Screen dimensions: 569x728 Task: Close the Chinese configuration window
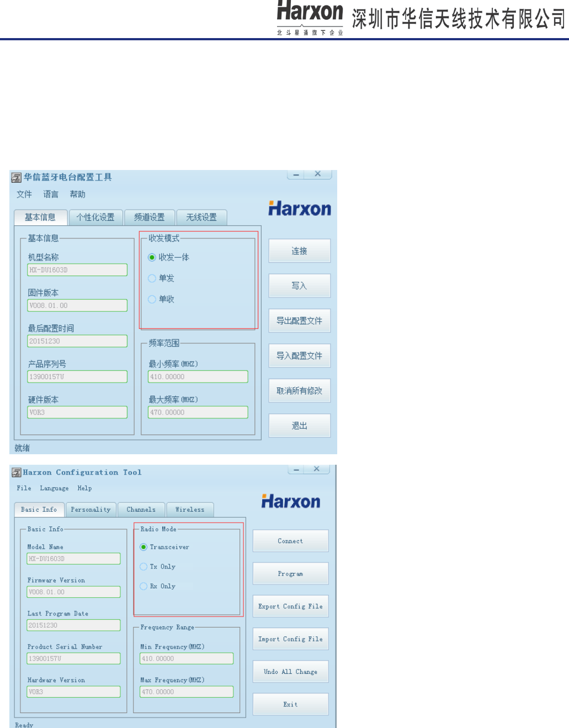coord(318,174)
